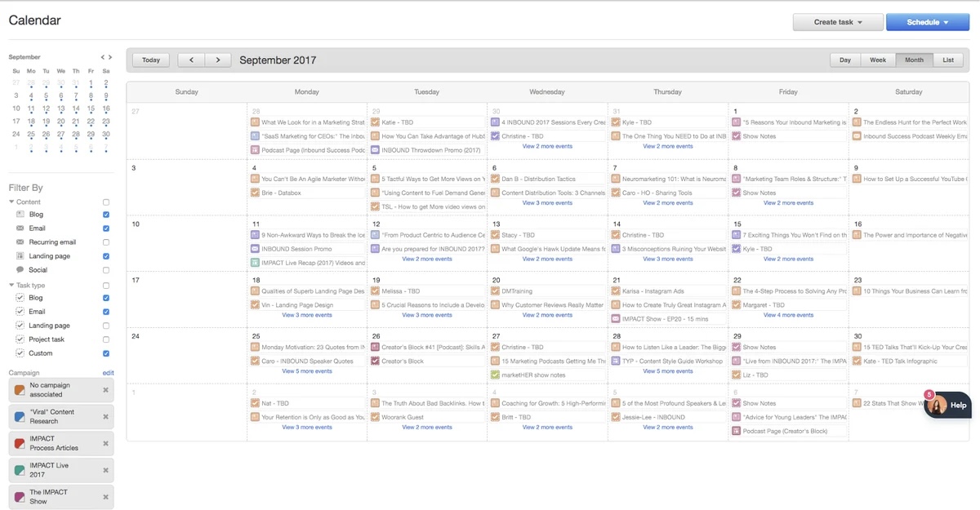Click the icon of IMPACT Live Recap (2017) event
The height and width of the screenshot is (510, 980).
point(256,263)
